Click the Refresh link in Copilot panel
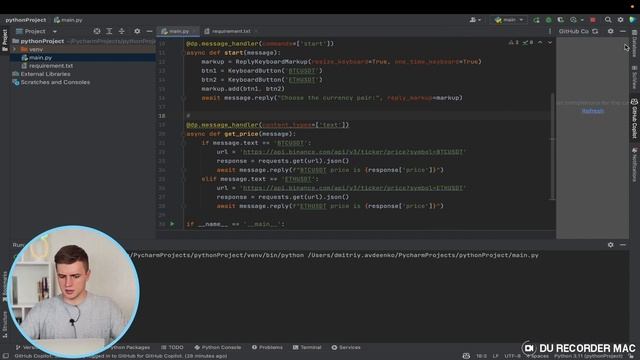The image size is (640, 360). pos(593,111)
